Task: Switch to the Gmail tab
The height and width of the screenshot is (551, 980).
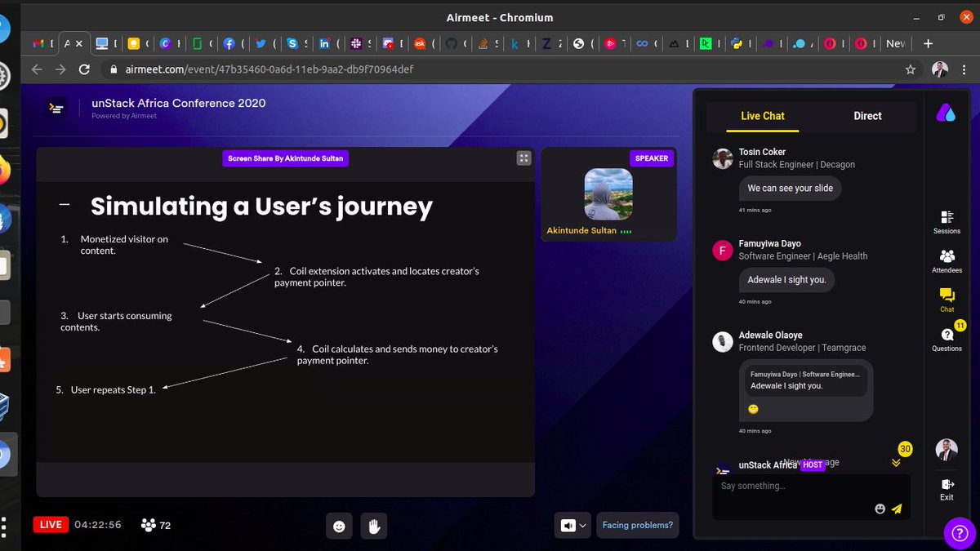Action: pyautogui.click(x=42, y=43)
